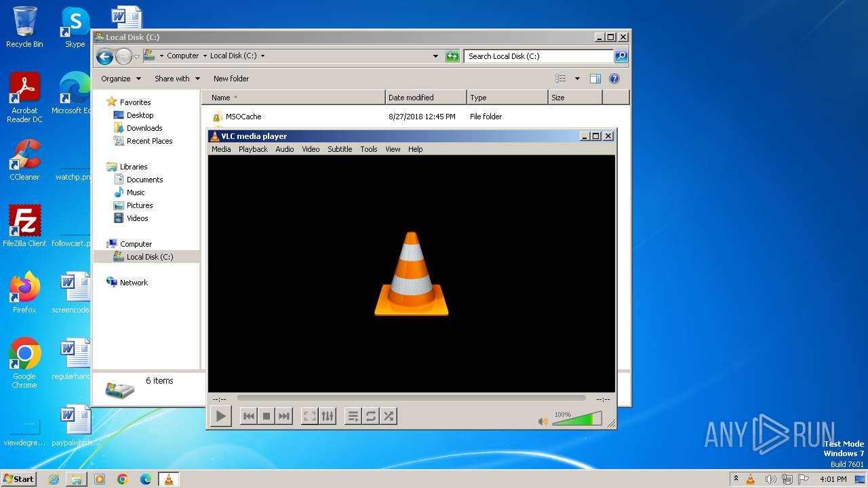Image resolution: width=868 pixels, height=488 pixels.
Task: Open VLC Audio menu
Action: [285, 149]
